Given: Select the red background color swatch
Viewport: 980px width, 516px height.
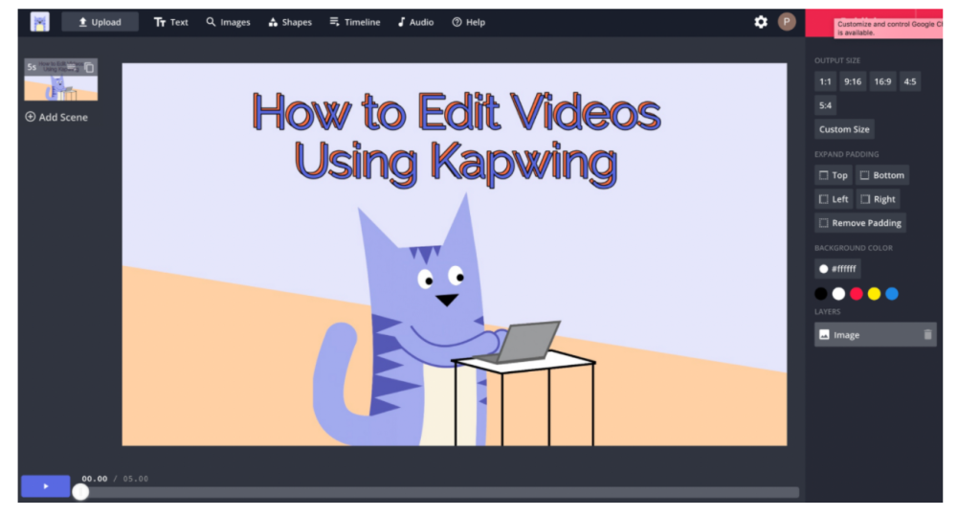Looking at the screenshot, I should point(857,294).
